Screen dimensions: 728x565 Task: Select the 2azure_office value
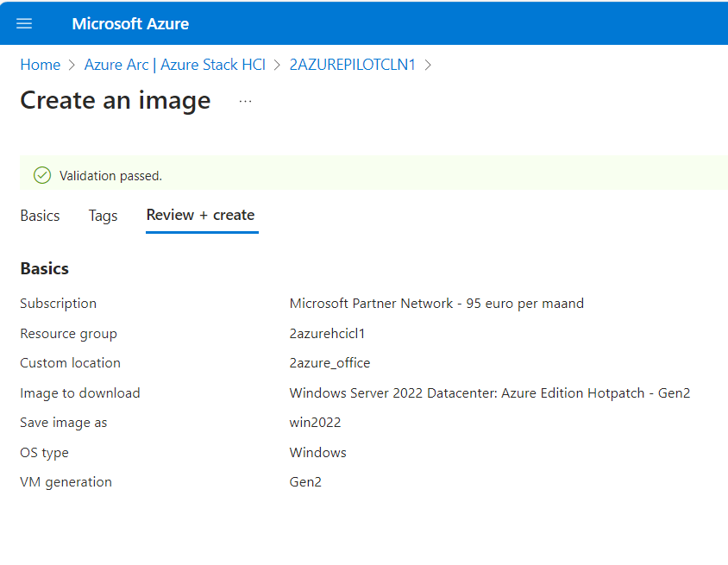tap(330, 363)
